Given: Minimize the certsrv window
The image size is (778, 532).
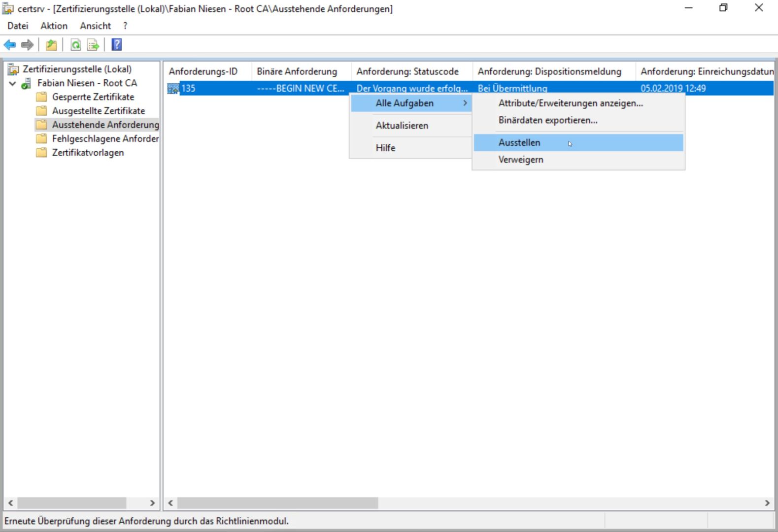Looking at the screenshot, I should click(x=689, y=8).
